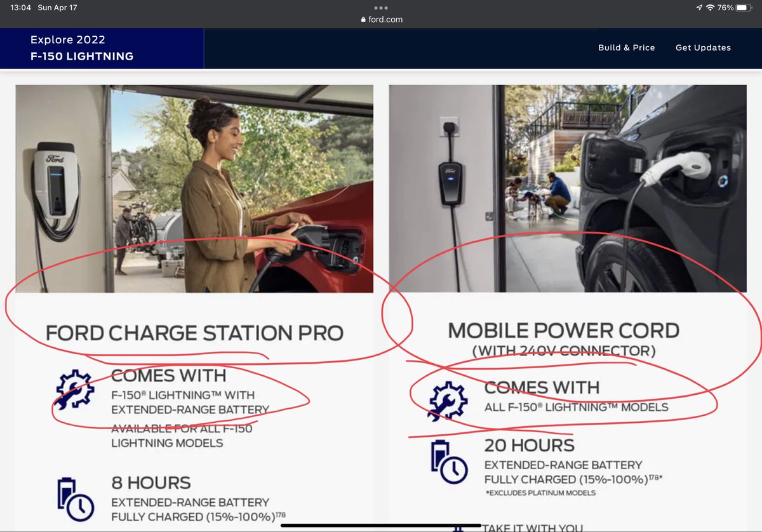Select 'COMES WITH' under Mobile Power Cord

pos(542,387)
